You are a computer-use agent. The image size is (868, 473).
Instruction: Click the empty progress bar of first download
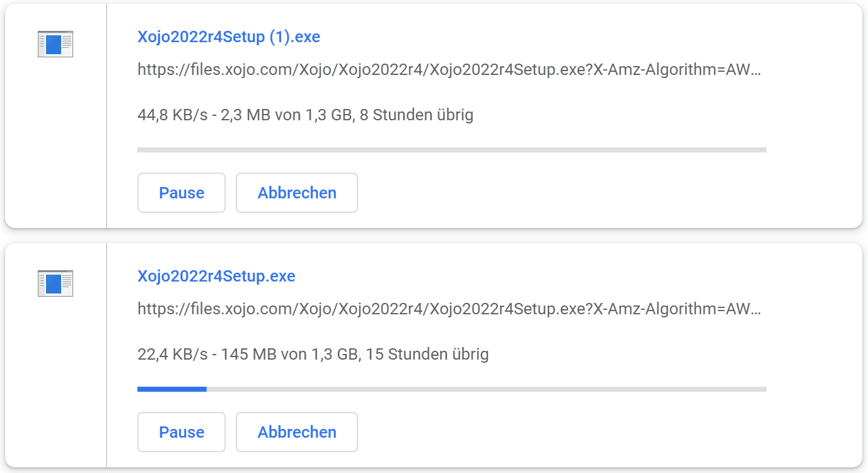[451, 150]
